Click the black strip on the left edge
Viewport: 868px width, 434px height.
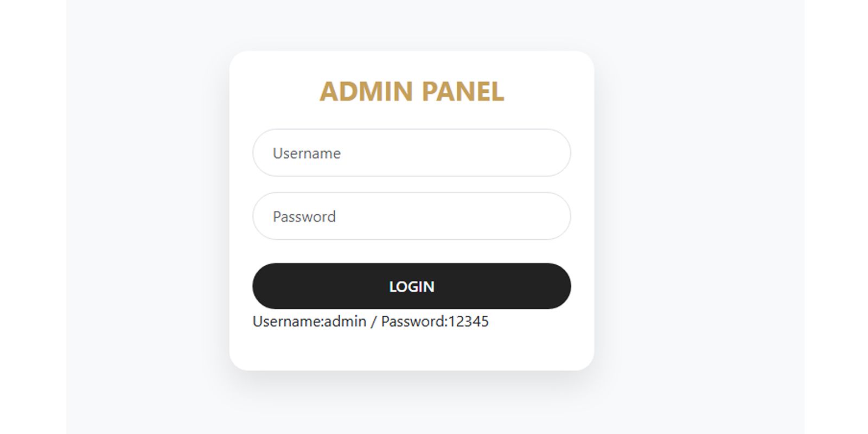pos(33,217)
